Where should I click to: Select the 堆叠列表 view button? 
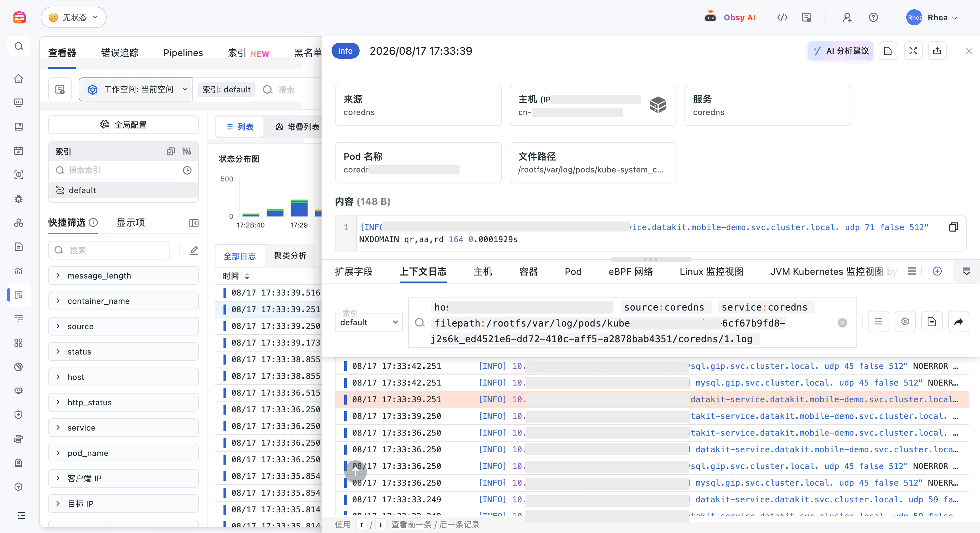coord(298,127)
